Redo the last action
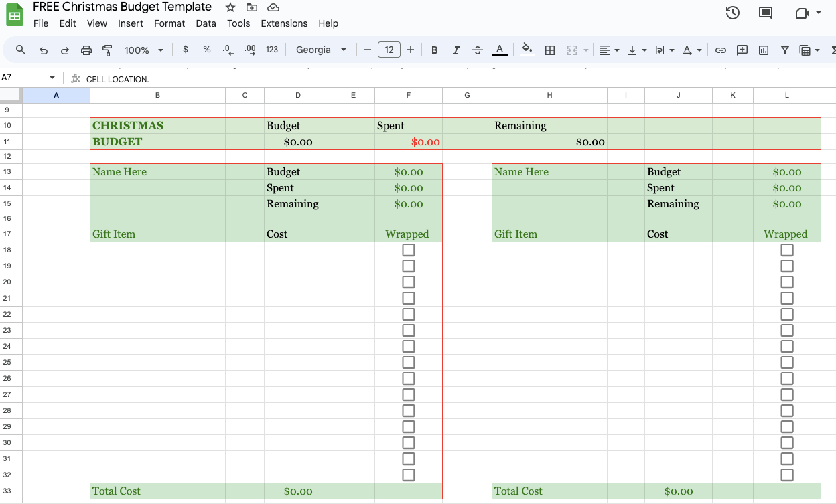This screenshot has width=836, height=504. tap(65, 50)
